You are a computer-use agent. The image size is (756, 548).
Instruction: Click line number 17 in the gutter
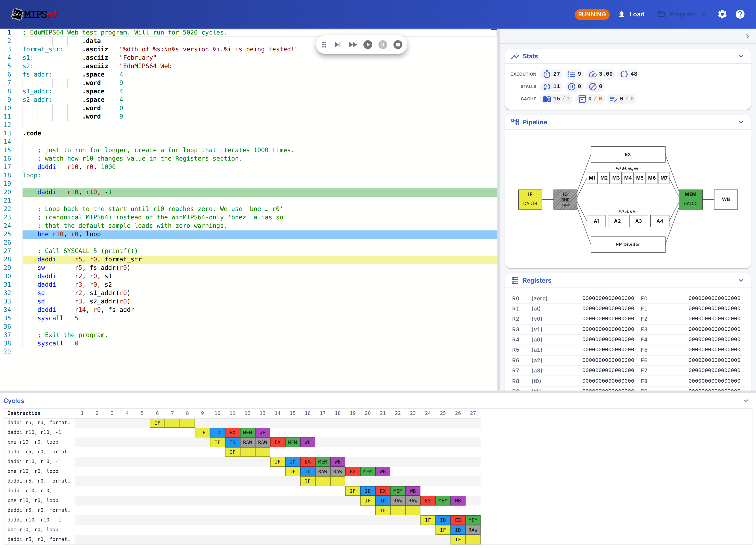[x=7, y=167]
